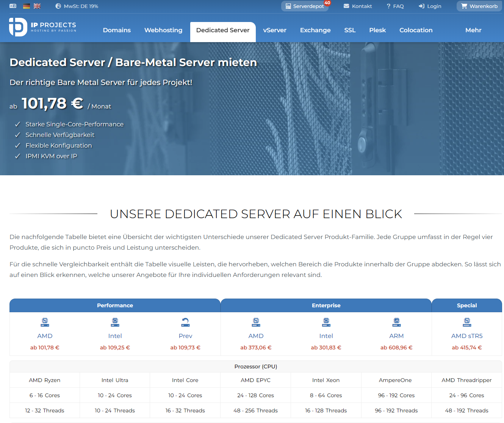
Task: Switch language to English flag
Action: tap(37, 6)
